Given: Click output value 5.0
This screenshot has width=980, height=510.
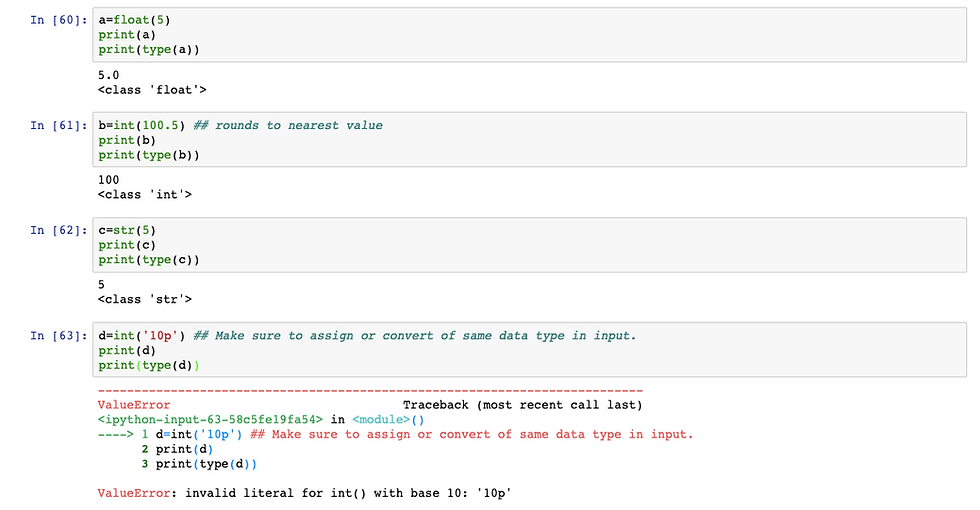Looking at the screenshot, I should (x=108, y=75).
